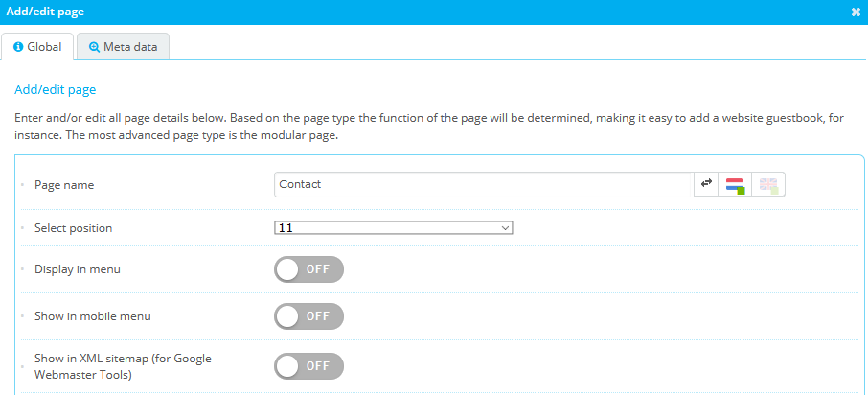Screen dimensions: 868x395
Task: Click the magnifier icon on Meta data tab
Action: point(94,46)
